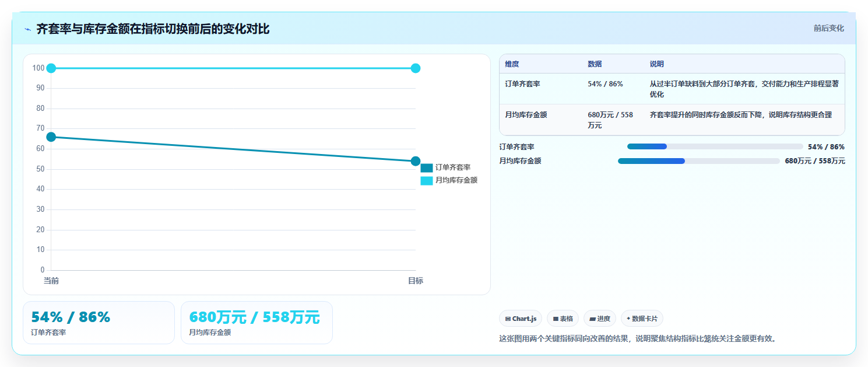The height and width of the screenshot is (367, 868).
Task: Click the 订单齐套率 table row name
Action: click(522, 84)
